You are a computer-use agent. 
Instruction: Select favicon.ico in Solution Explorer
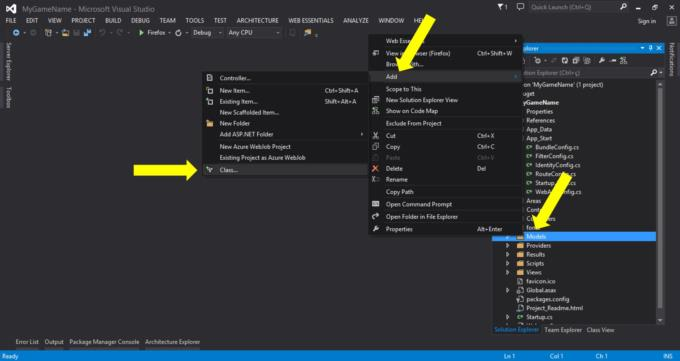tap(540, 281)
